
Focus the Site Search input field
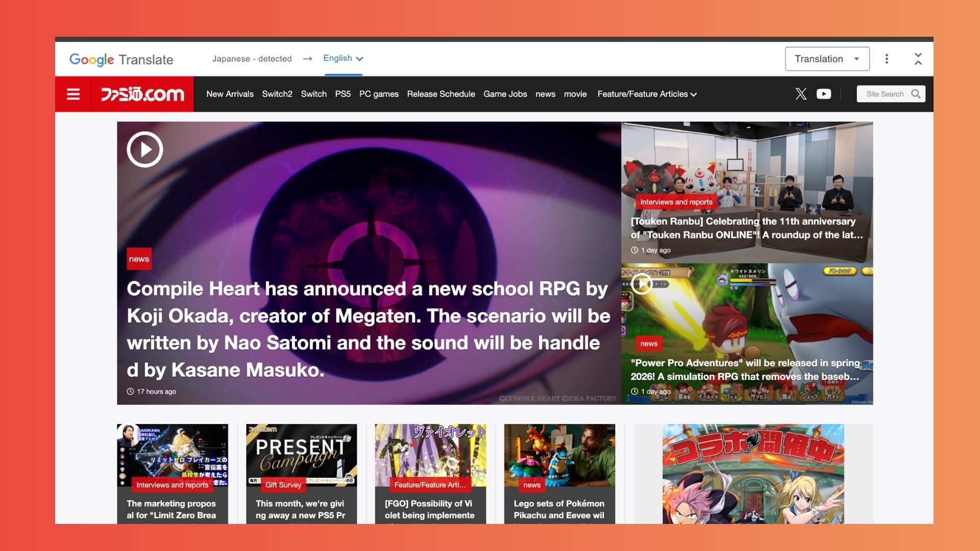(x=884, y=94)
